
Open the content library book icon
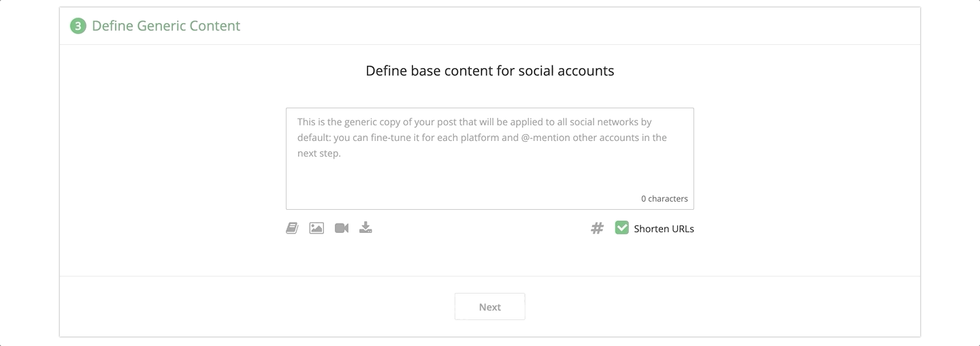[292, 228]
